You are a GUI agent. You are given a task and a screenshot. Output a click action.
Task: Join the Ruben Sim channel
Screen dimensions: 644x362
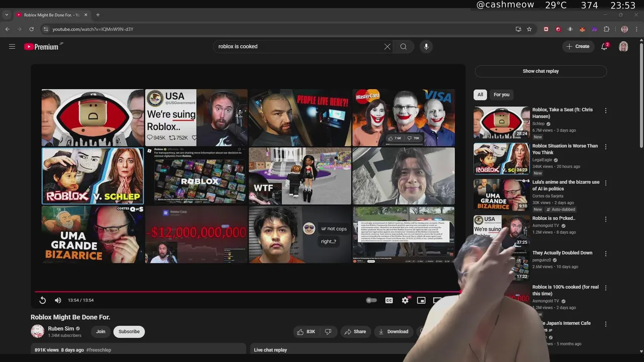pos(101,331)
